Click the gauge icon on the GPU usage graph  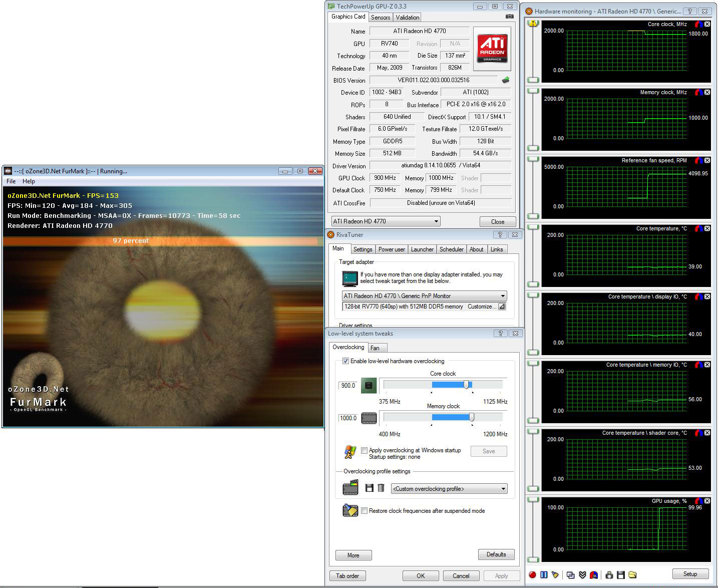(699, 501)
